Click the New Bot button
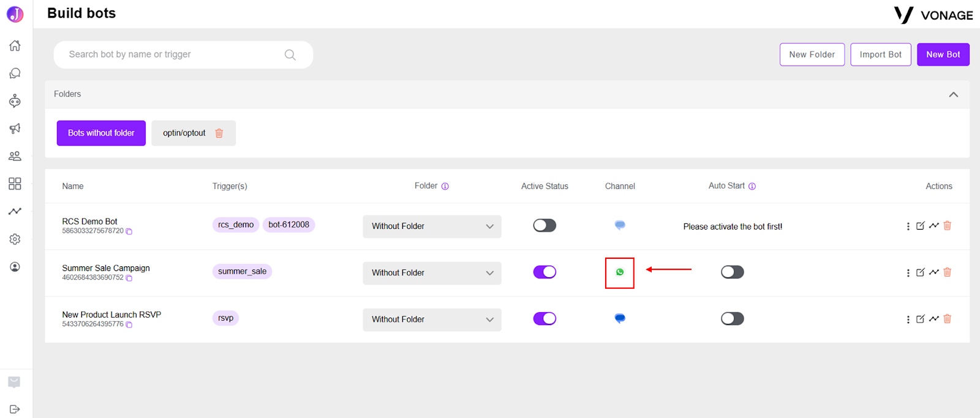Viewport: 980px width, 418px height. pyautogui.click(x=943, y=54)
